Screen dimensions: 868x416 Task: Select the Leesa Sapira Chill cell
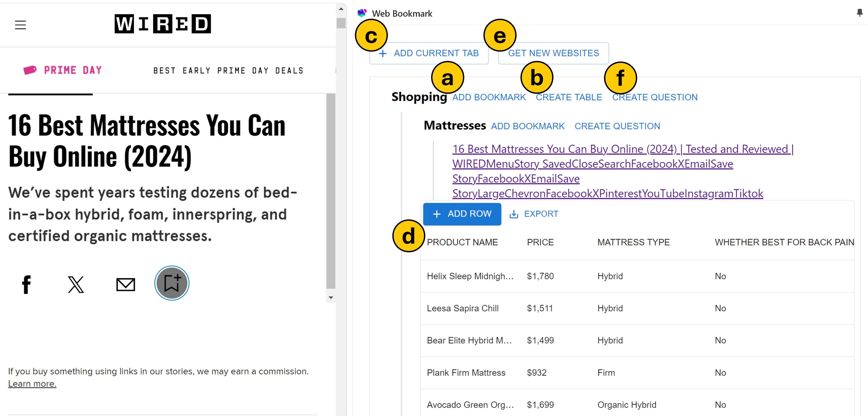coord(463,308)
